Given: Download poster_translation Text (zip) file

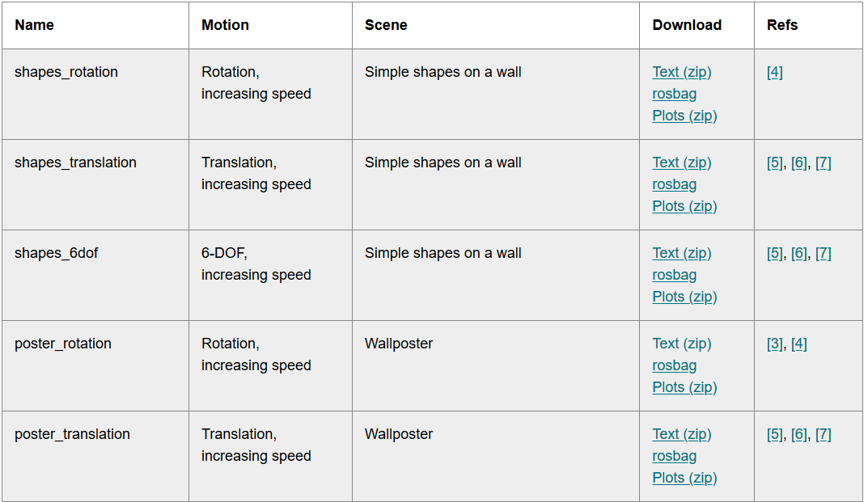Looking at the screenshot, I should click(681, 434).
